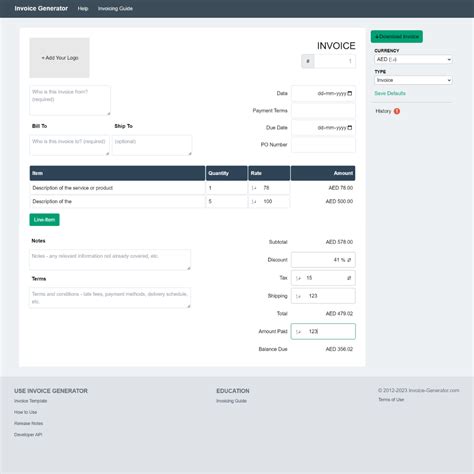Screen dimensions: 474x474
Task: Click the hash symbol beside invoice number
Action: (x=308, y=61)
